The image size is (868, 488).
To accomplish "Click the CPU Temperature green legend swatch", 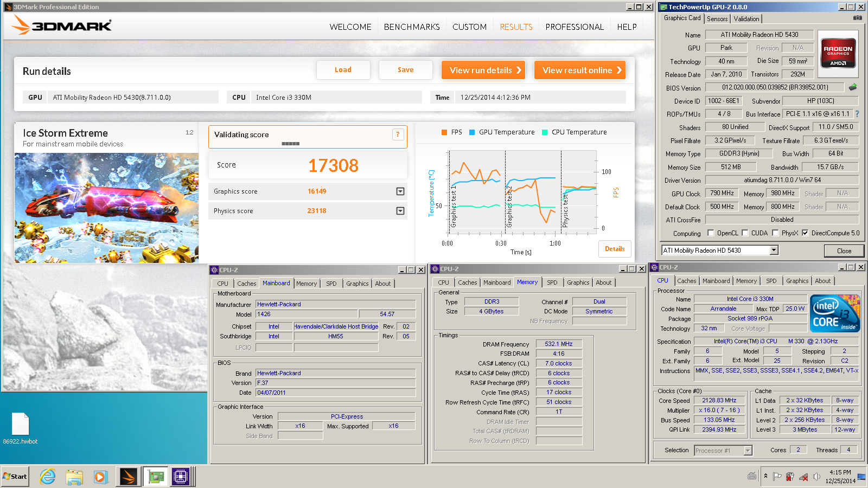I will pos(545,132).
